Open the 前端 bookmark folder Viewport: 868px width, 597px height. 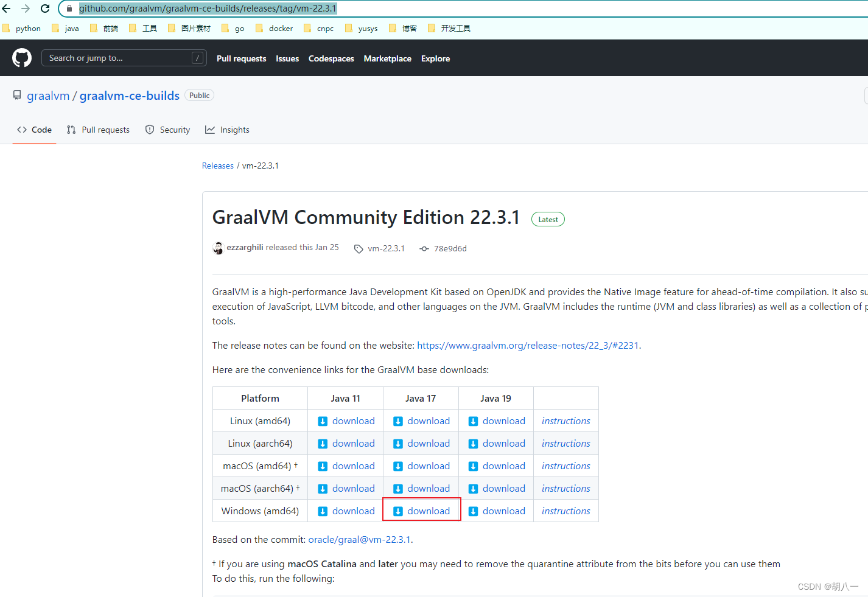point(104,29)
